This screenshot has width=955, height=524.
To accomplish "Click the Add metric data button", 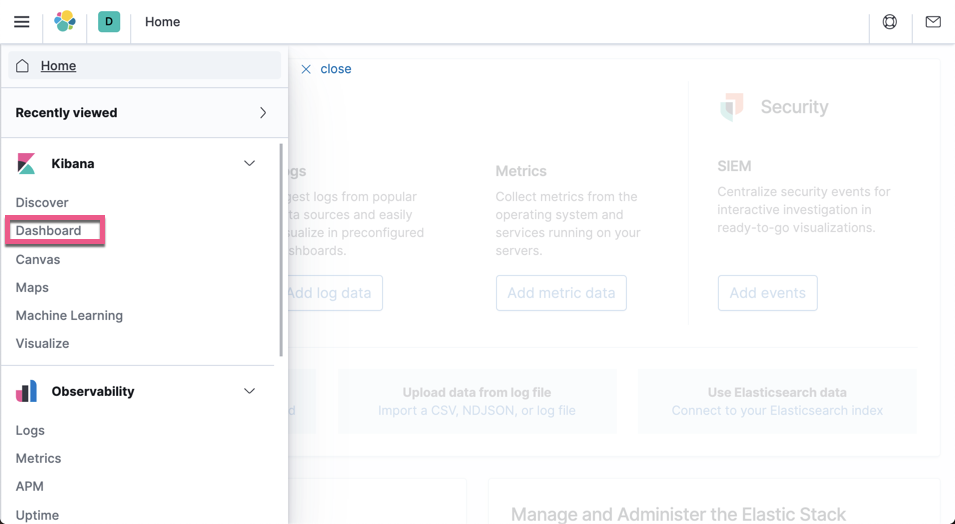I will point(561,293).
